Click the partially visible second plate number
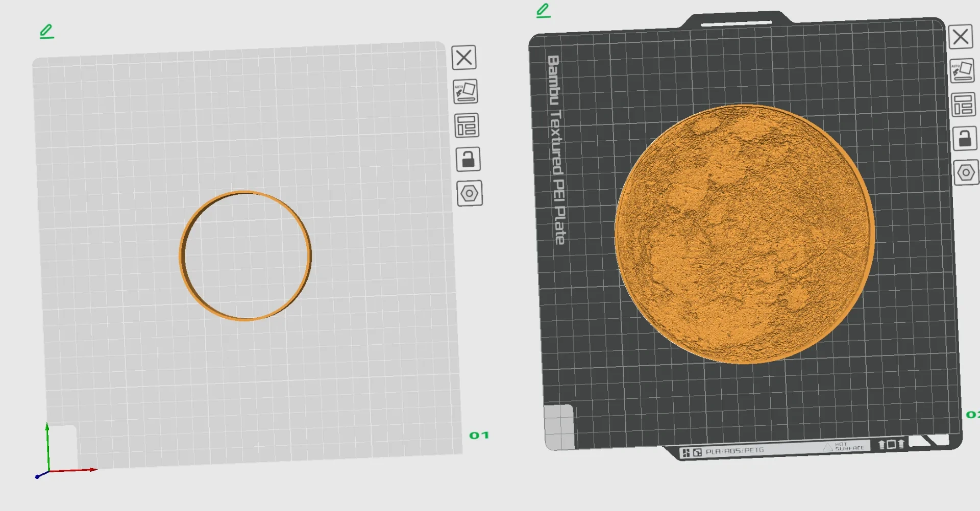Image resolution: width=980 pixels, height=511 pixels. [x=973, y=415]
